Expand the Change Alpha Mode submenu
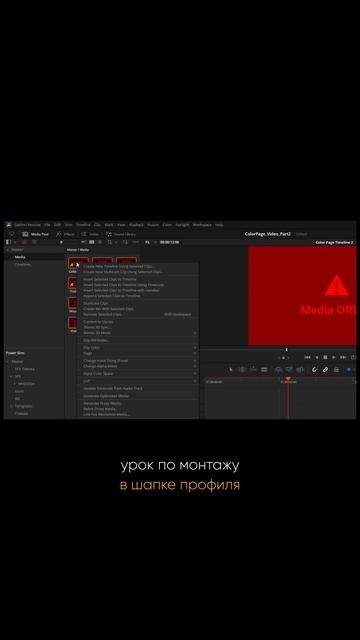 pyautogui.click(x=138, y=366)
